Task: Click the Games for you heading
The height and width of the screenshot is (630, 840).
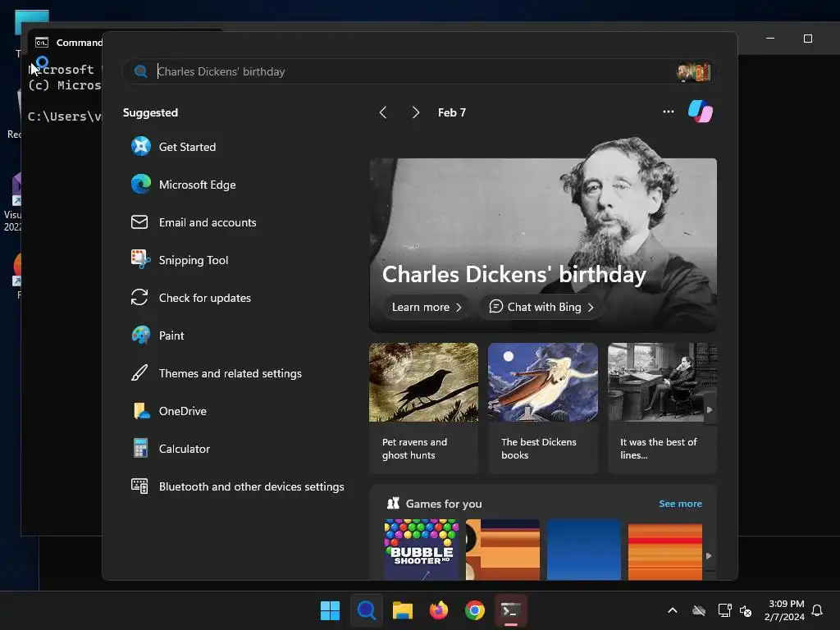Action: click(444, 504)
